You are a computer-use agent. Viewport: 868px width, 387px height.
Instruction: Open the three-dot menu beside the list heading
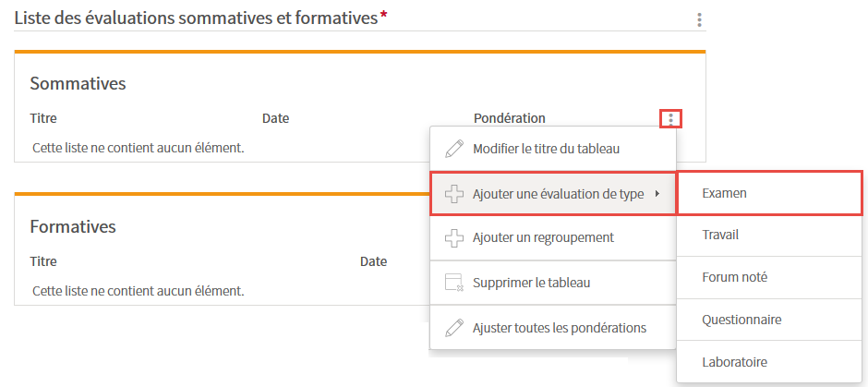[699, 20]
